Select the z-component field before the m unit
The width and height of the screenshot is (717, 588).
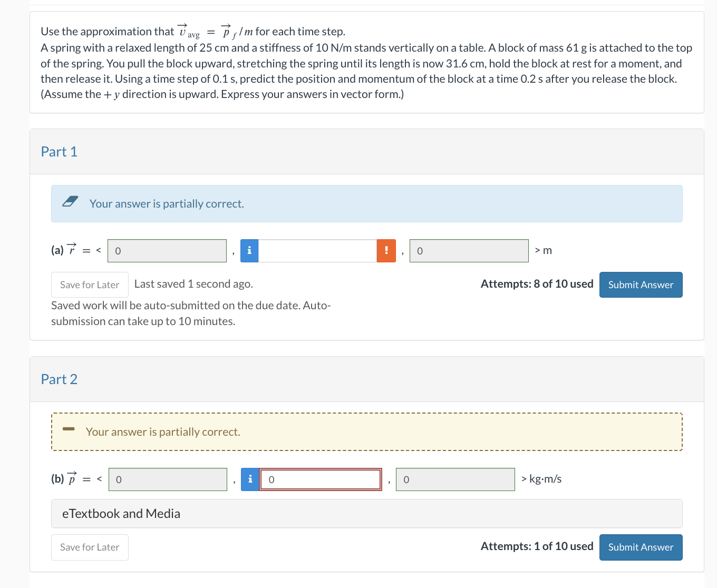tap(469, 251)
